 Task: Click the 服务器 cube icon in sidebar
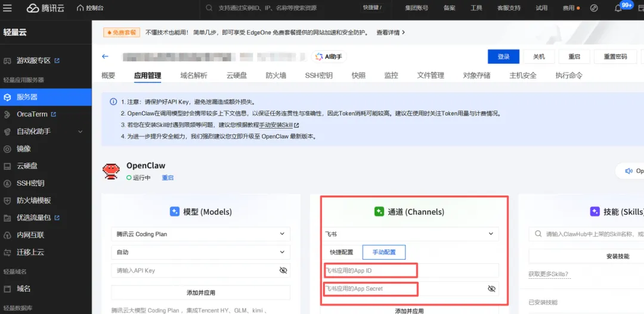click(x=7, y=97)
